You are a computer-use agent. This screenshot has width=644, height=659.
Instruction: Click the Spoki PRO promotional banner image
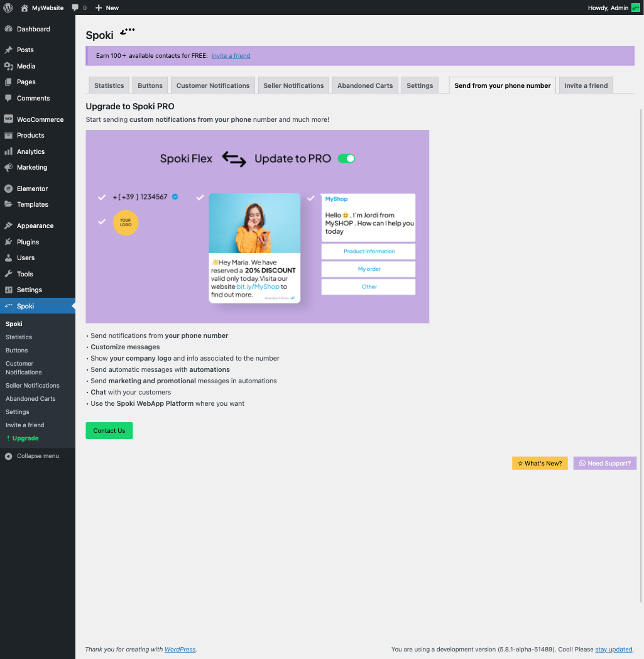coord(257,227)
